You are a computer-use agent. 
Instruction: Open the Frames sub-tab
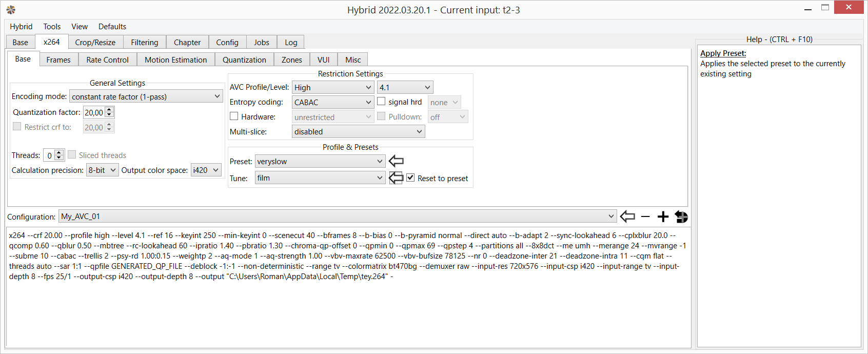58,60
